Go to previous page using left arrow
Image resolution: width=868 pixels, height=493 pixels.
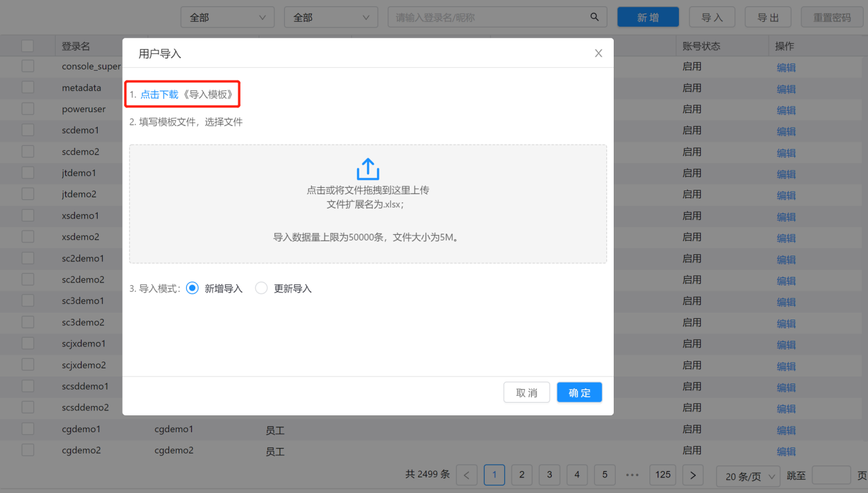pos(467,475)
